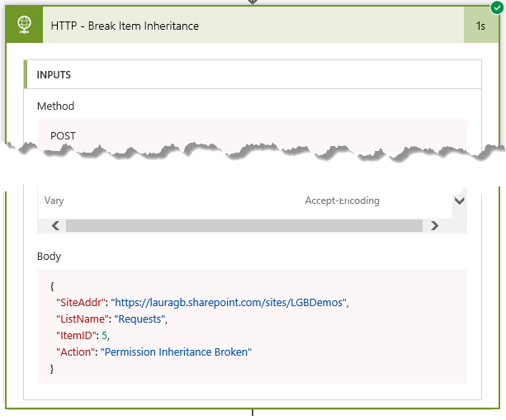Open the lauragb.sharepoint.com SiteAddr URL
Viewport: 506px width, 420px height.
[x=229, y=303]
